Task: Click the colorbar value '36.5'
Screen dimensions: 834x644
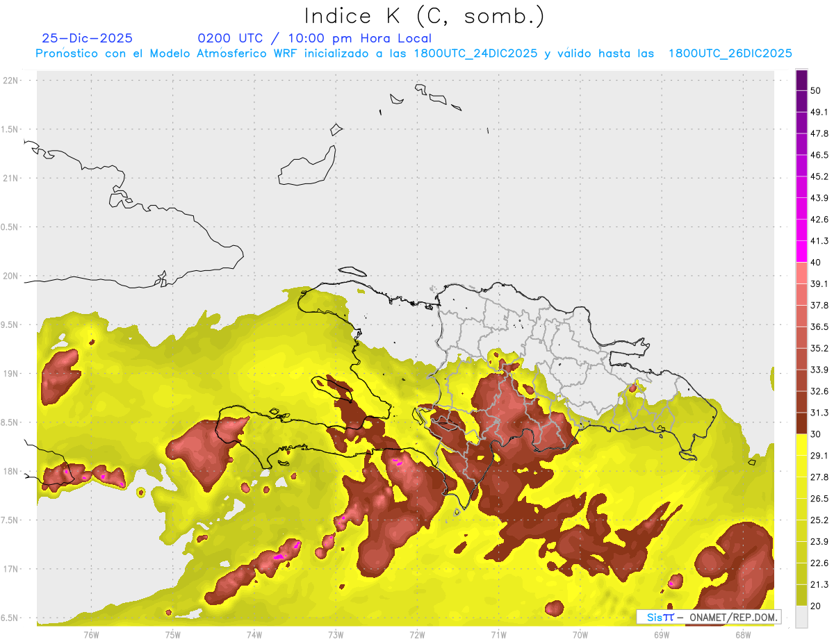Action: [x=819, y=327]
